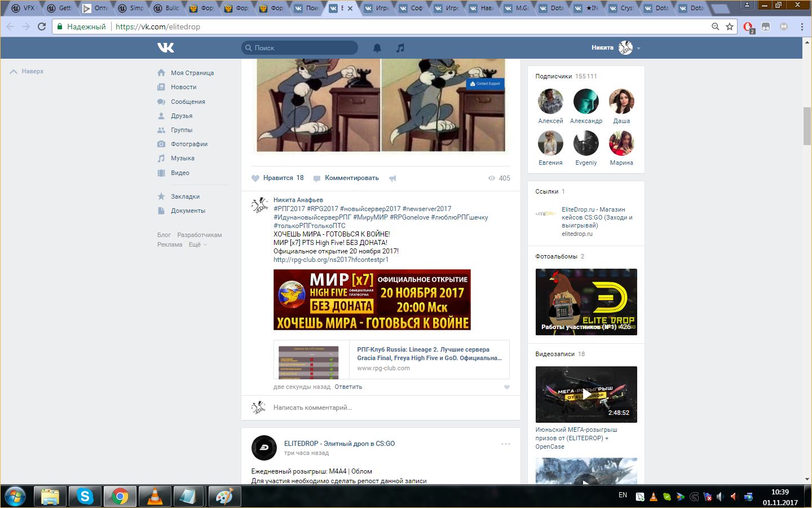Viewport: 812px width, 508px height.
Task: Open the Никита profile menu dropdown
Action: coord(616,48)
